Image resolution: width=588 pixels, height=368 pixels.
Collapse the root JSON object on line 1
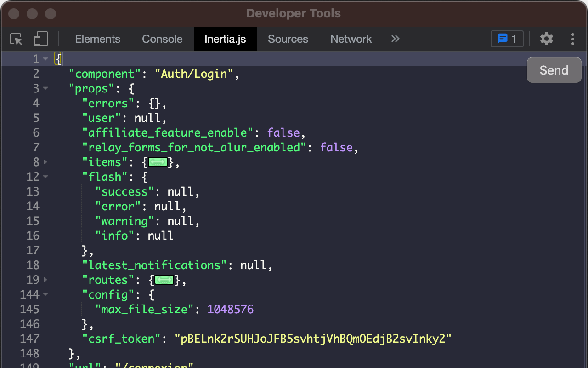coord(44,58)
